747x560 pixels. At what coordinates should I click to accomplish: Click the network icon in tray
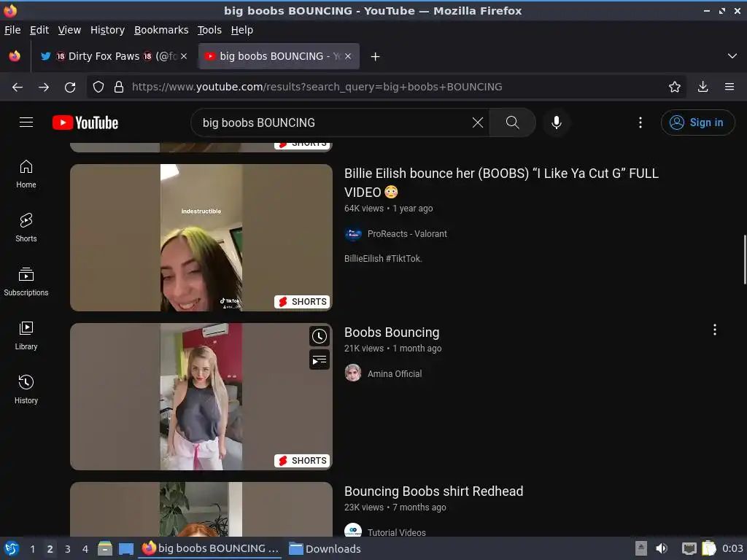[689, 548]
